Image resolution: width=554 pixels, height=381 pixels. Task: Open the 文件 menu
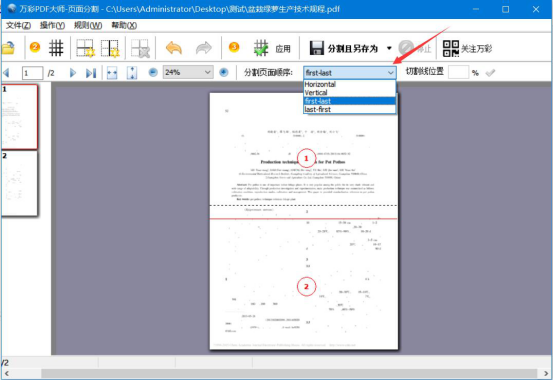[18, 25]
